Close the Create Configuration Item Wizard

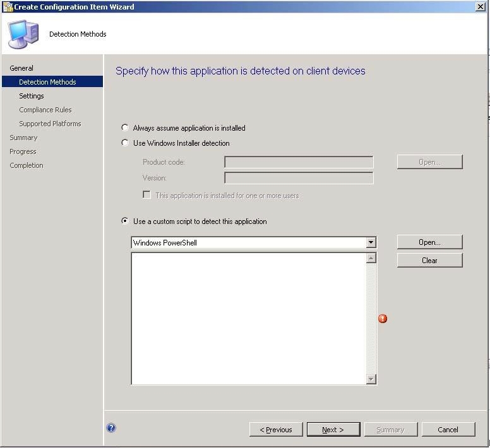pyautogui.click(x=480, y=6)
